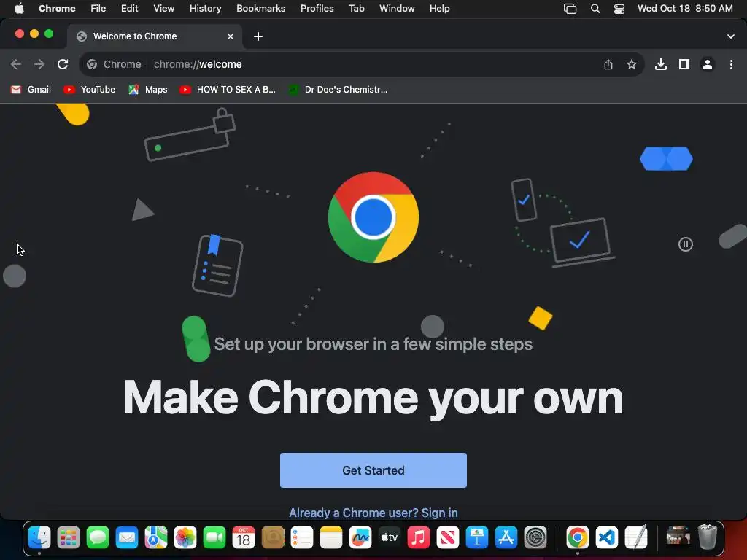Open the Downloads icon in toolbar

pyautogui.click(x=661, y=64)
